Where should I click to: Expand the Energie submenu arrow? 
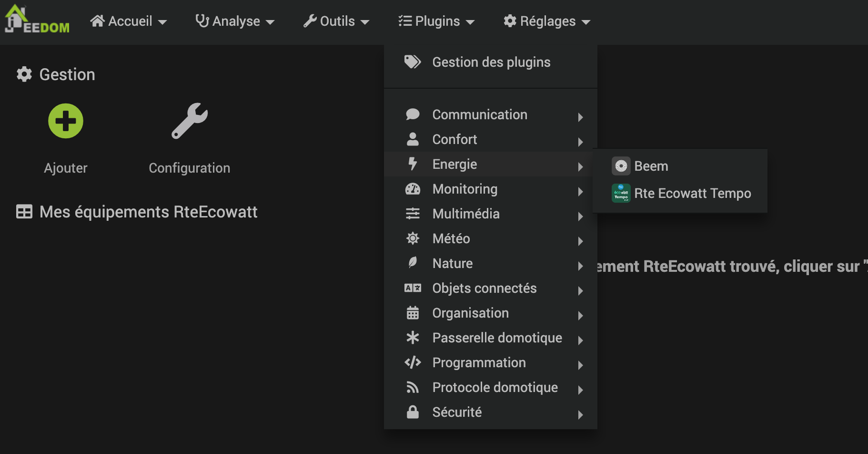click(580, 166)
